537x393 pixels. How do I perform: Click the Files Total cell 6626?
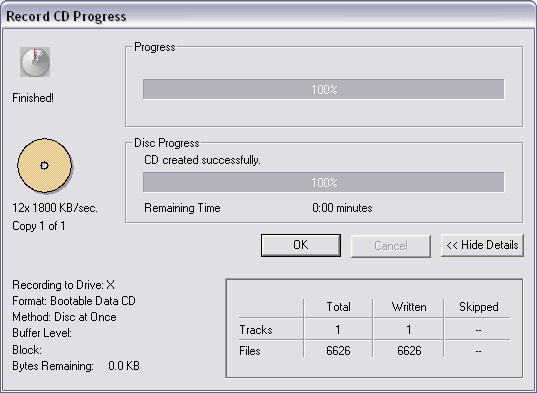[338, 351]
